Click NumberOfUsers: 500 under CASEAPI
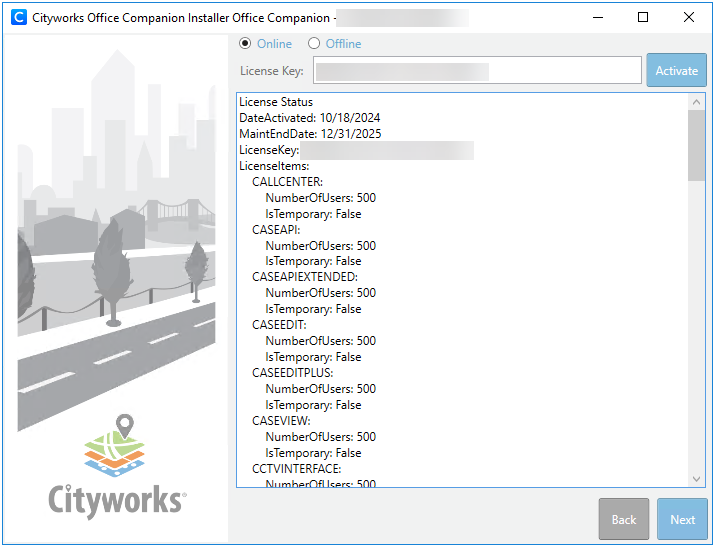 point(321,245)
